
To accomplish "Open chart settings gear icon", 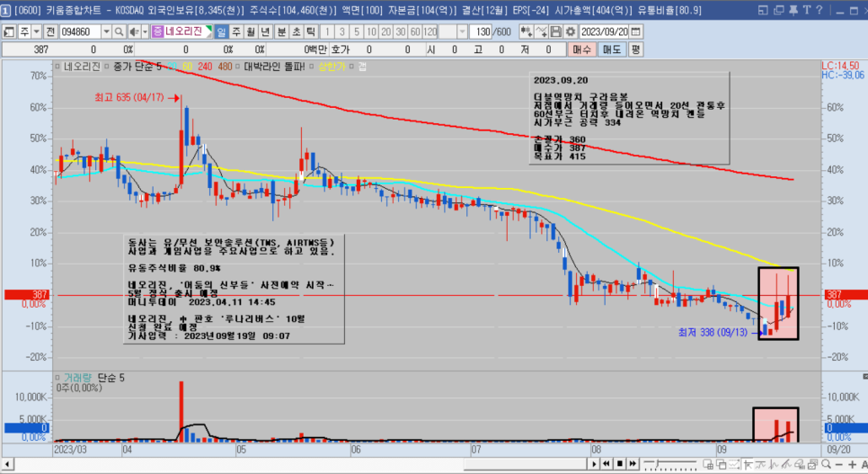I will [571, 31].
